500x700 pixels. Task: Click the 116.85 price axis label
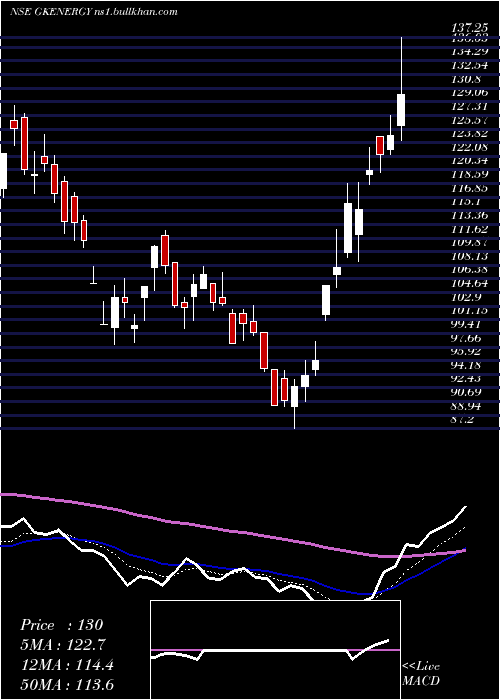click(x=470, y=188)
